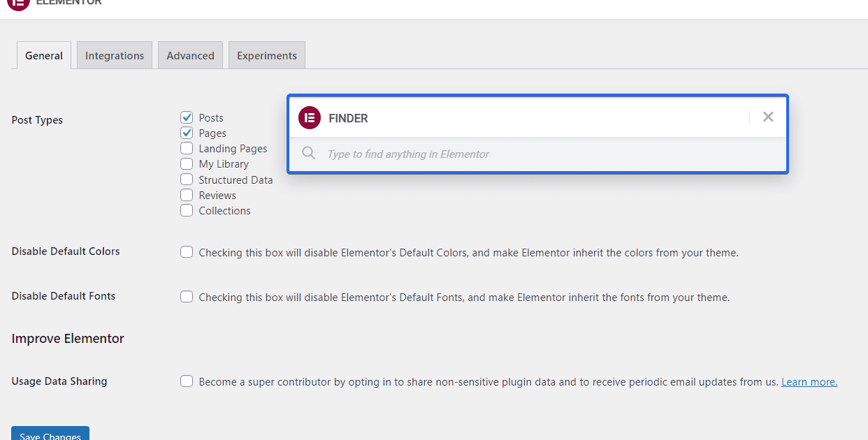The image size is (868, 440).
Task: Click the My Library option label
Action: (x=224, y=164)
